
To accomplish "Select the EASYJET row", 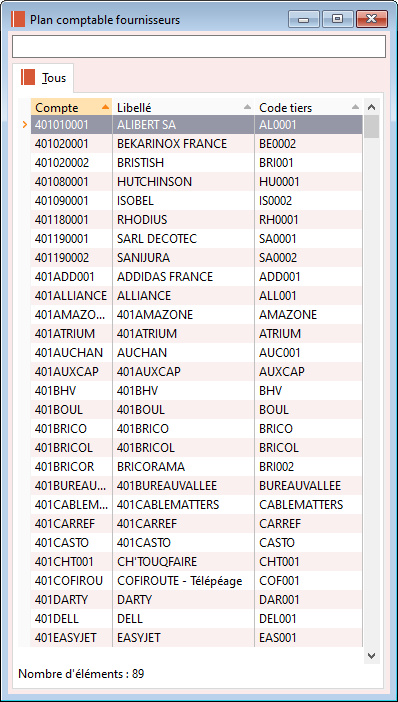I will [197, 638].
